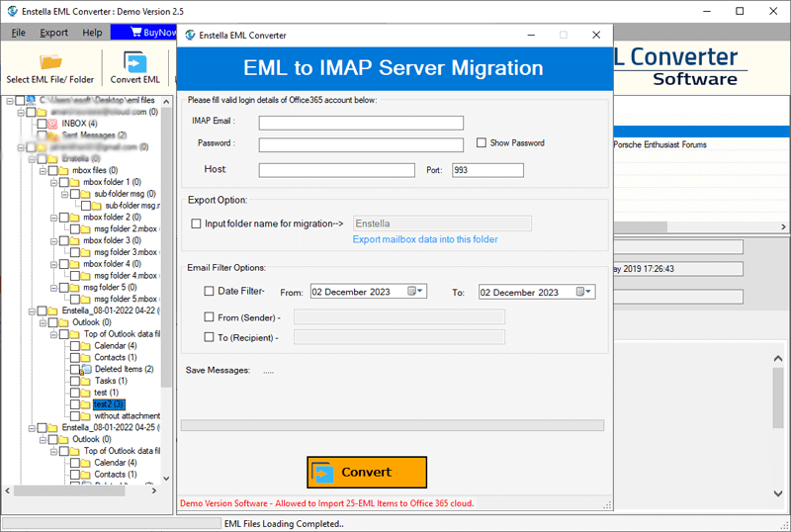The width and height of the screenshot is (791, 532).
Task: Open the calendar dropdown for To date
Action: (585, 292)
